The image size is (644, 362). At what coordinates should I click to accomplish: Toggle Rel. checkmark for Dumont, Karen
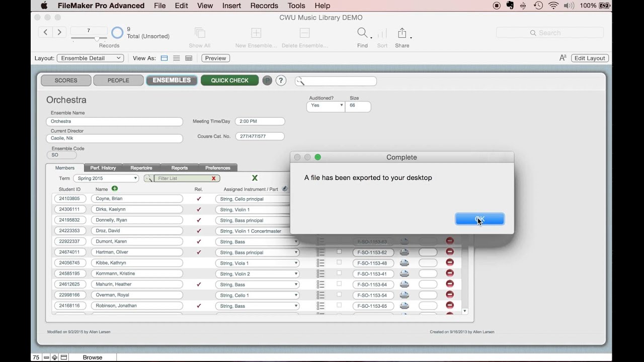199,241
